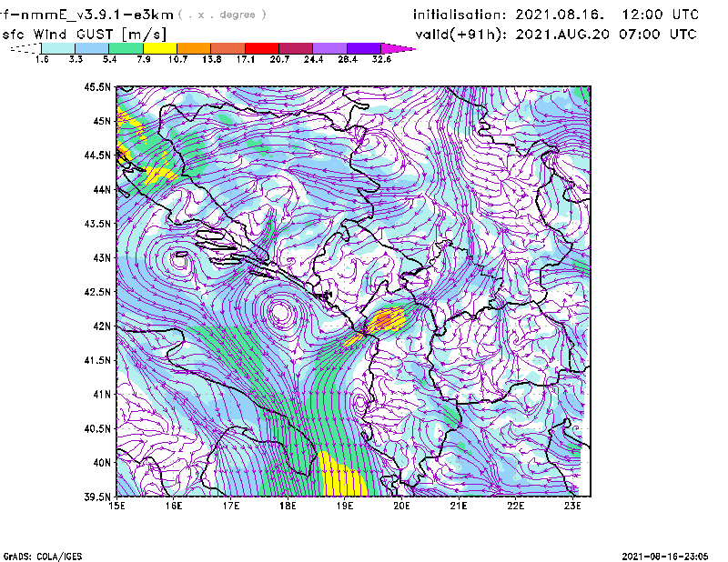This screenshot has width=728, height=562.
Task: Click the orange gust maximum near 42N 19.7E
Action: [x=386, y=319]
